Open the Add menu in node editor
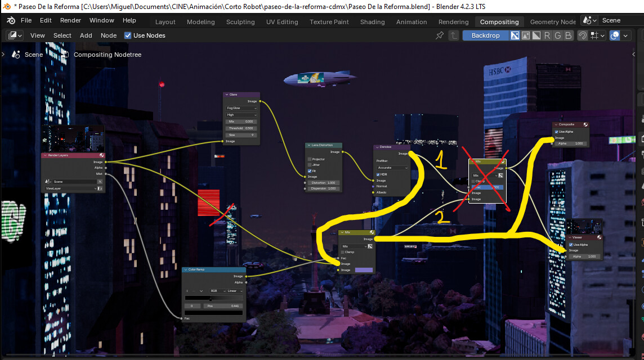The height and width of the screenshot is (360, 644). click(86, 35)
